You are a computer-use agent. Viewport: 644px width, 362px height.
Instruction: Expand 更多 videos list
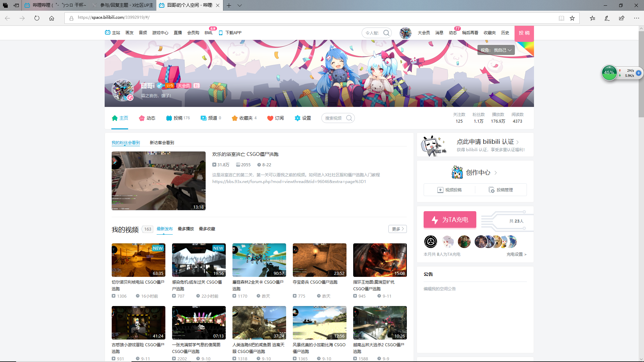point(397,229)
